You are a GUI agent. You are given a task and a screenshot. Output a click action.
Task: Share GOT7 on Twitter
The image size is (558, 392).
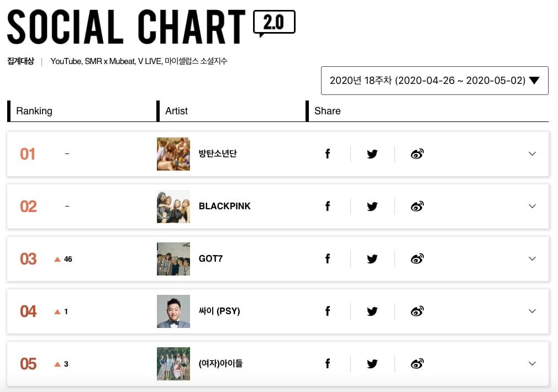[x=372, y=259]
